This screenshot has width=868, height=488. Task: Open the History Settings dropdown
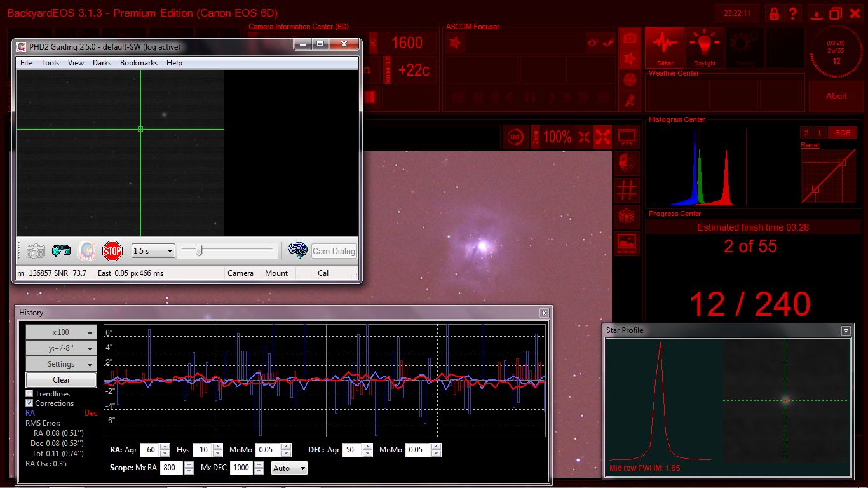click(61, 364)
